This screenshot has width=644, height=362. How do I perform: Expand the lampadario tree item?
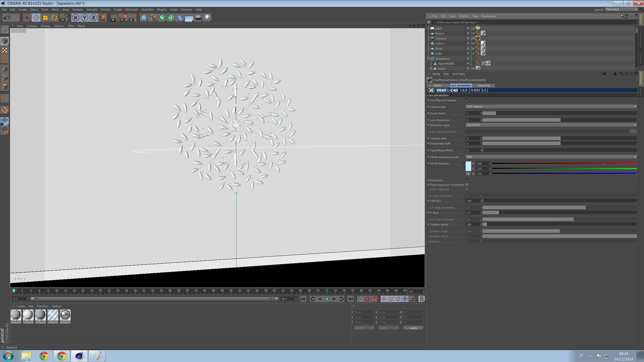click(x=428, y=59)
